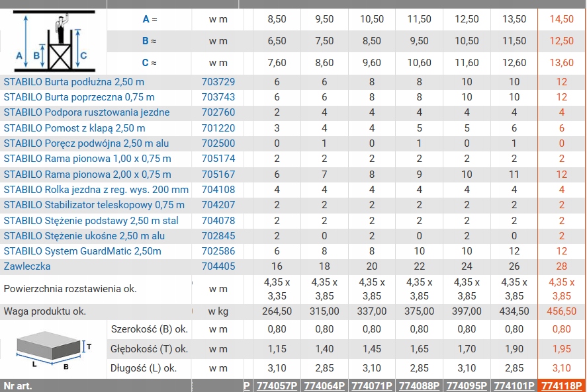Click article number 705167
This screenshot has height=392, width=587.
(x=218, y=175)
